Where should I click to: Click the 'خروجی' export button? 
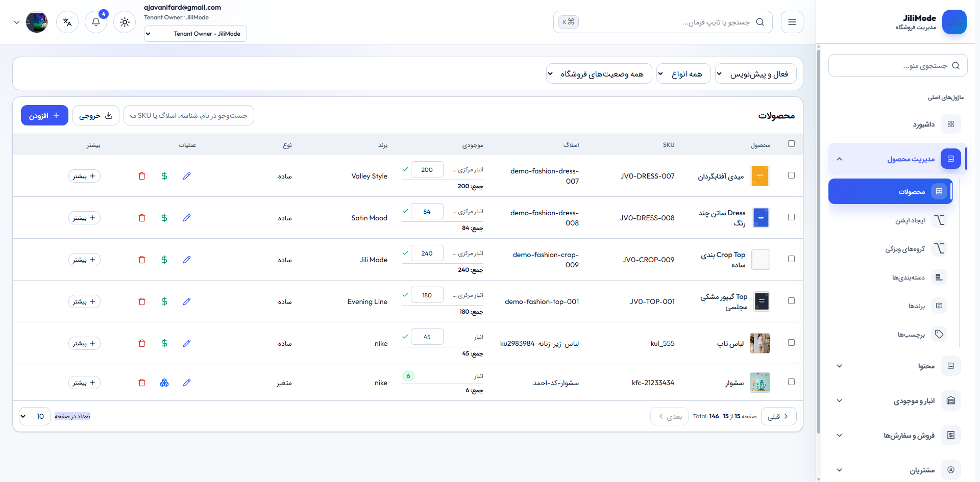(96, 116)
